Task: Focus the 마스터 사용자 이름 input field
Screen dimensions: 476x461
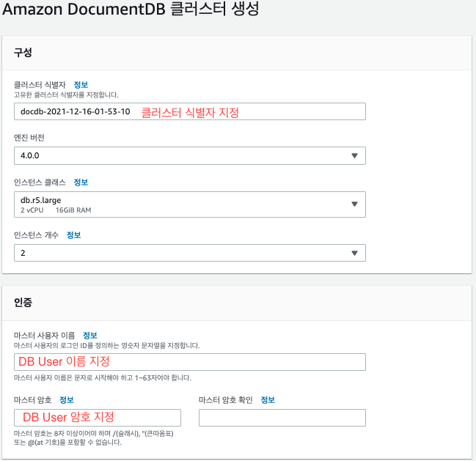Action: click(190, 362)
